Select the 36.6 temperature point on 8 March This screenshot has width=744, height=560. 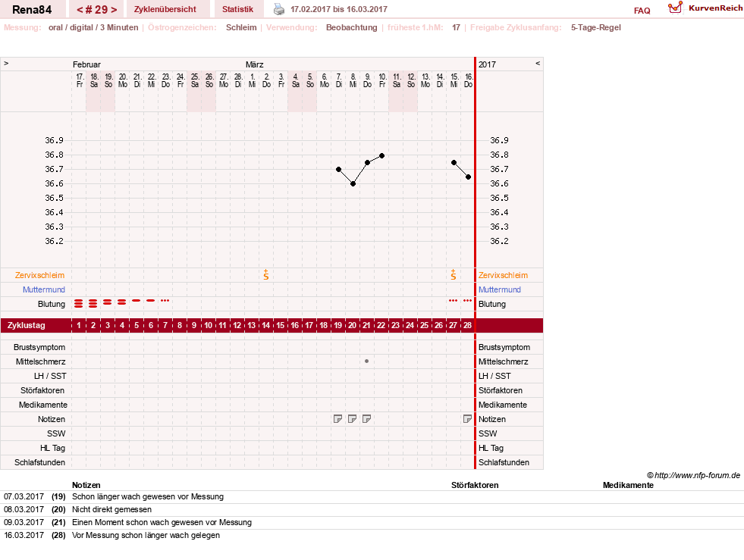(x=353, y=183)
